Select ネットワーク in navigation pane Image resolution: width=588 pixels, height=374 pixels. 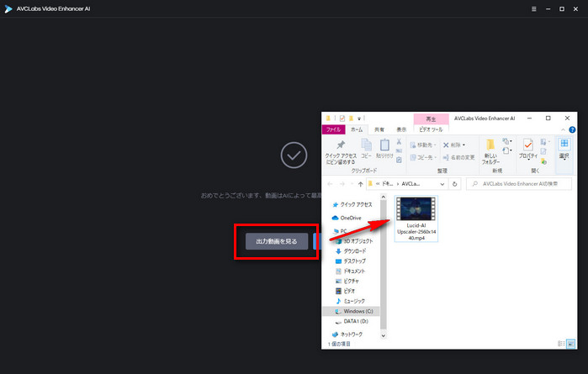347,334
